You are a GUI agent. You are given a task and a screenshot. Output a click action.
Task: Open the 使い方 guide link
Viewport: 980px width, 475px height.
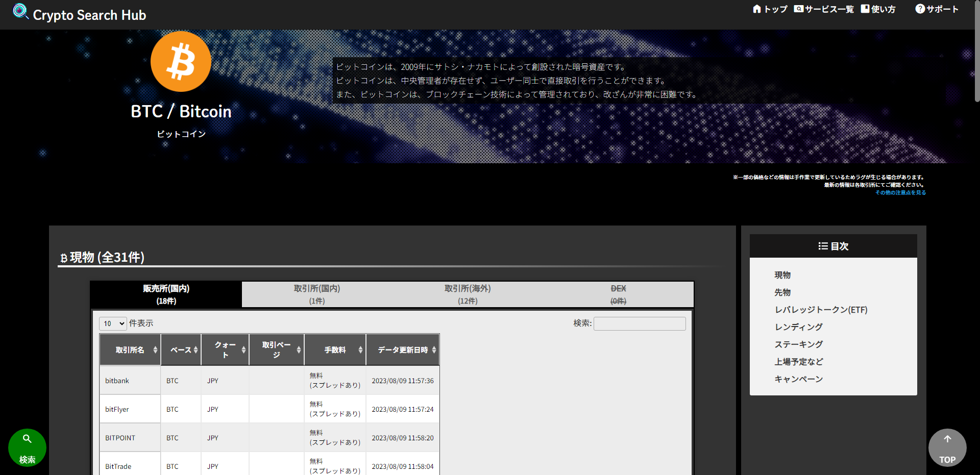click(878, 9)
